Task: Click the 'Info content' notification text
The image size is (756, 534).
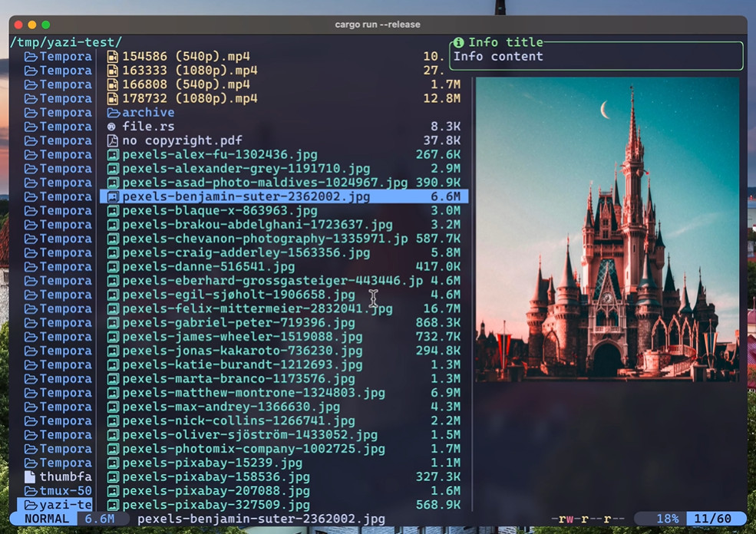Action: (x=498, y=56)
